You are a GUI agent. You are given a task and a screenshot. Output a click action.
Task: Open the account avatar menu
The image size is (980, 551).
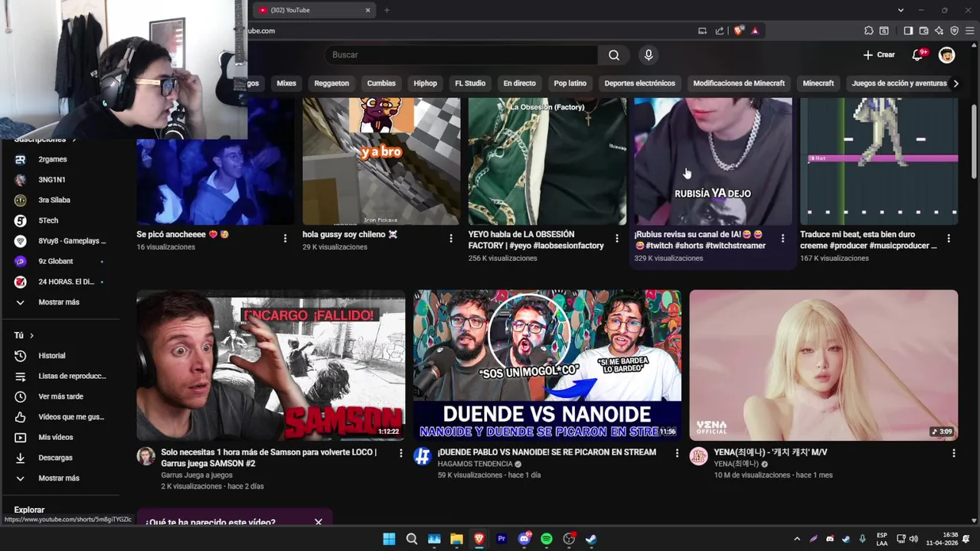pos(947,55)
